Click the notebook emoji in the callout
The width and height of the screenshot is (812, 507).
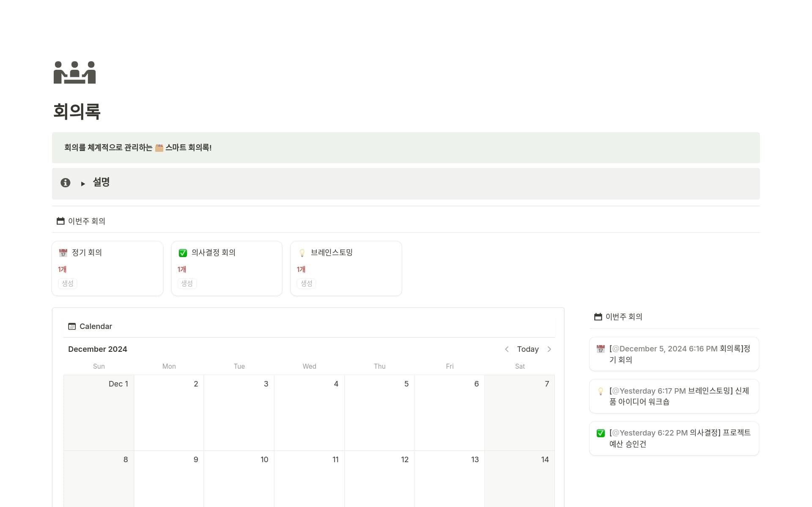pos(159,148)
